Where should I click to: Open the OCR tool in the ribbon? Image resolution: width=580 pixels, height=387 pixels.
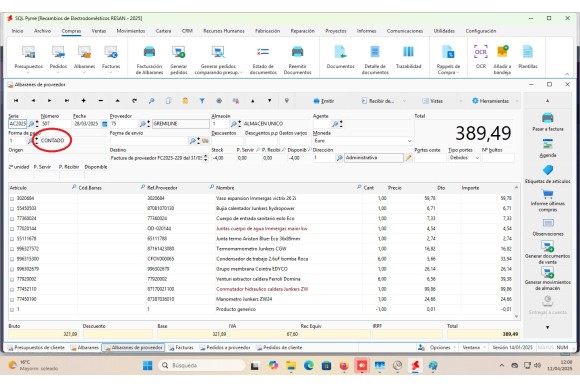pos(480,56)
